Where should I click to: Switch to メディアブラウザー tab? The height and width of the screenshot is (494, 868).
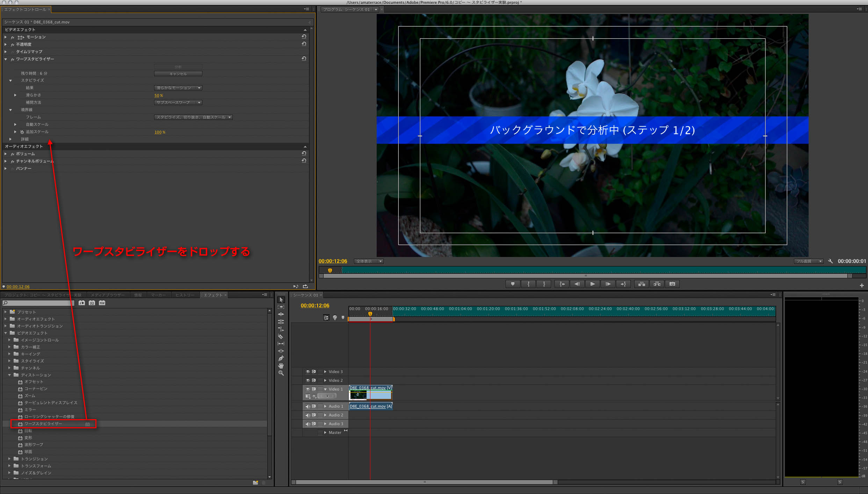pyautogui.click(x=108, y=295)
